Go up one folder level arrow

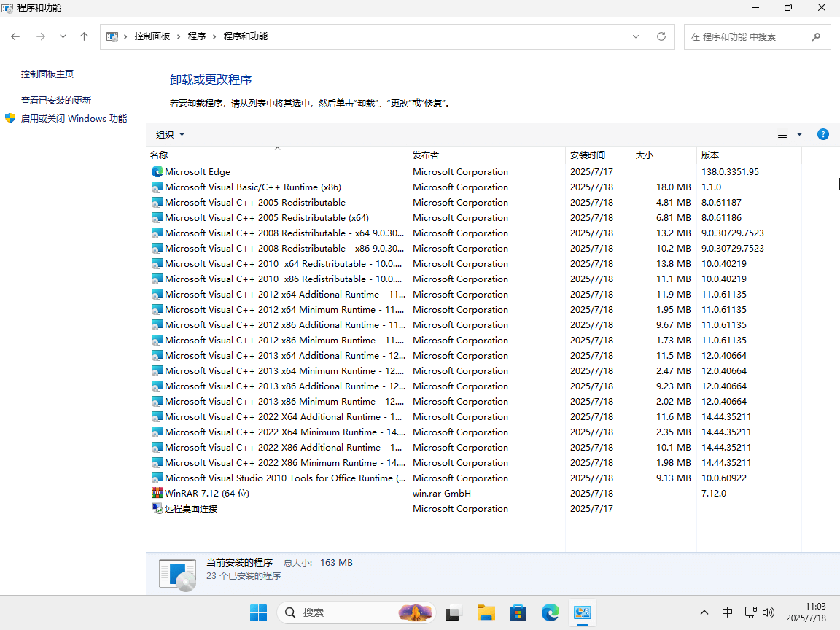[85, 36]
